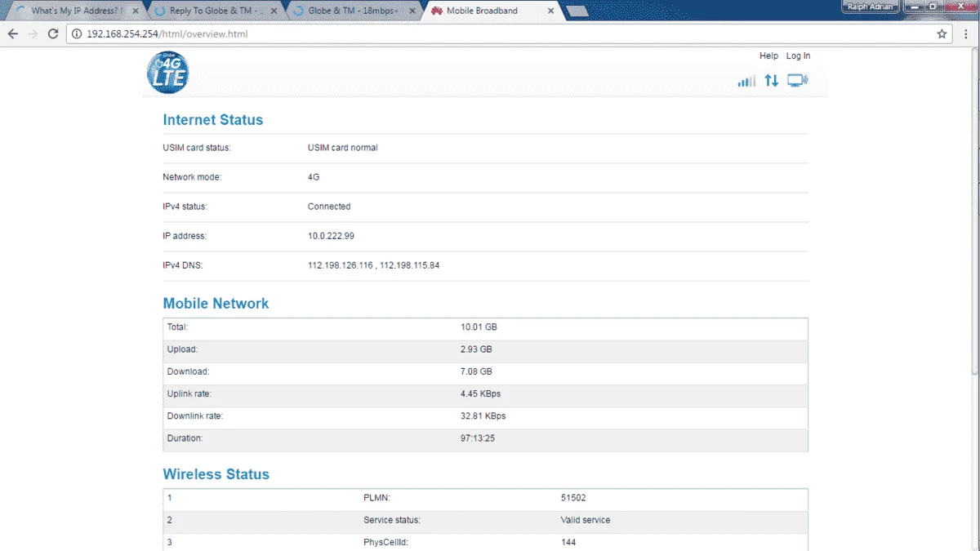
Task: Click the Globe 4G LTE logo
Action: point(168,73)
